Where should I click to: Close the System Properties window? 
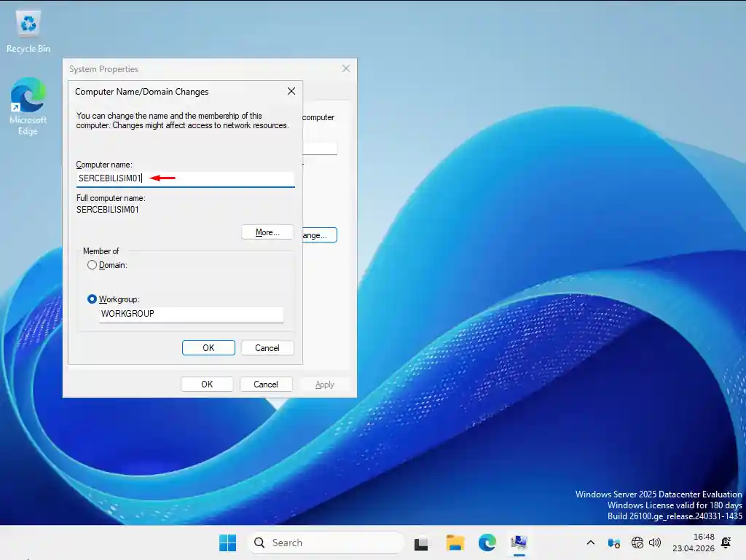tap(346, 69)
